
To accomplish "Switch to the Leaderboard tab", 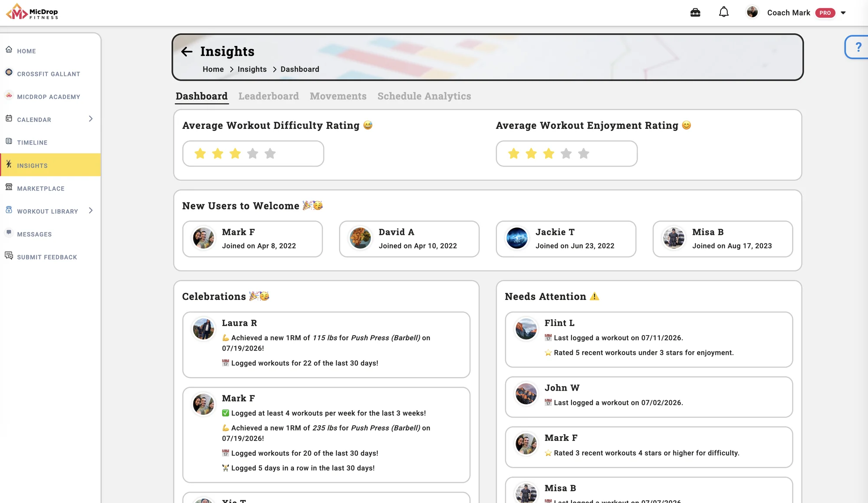I will [x=269, y=96].
